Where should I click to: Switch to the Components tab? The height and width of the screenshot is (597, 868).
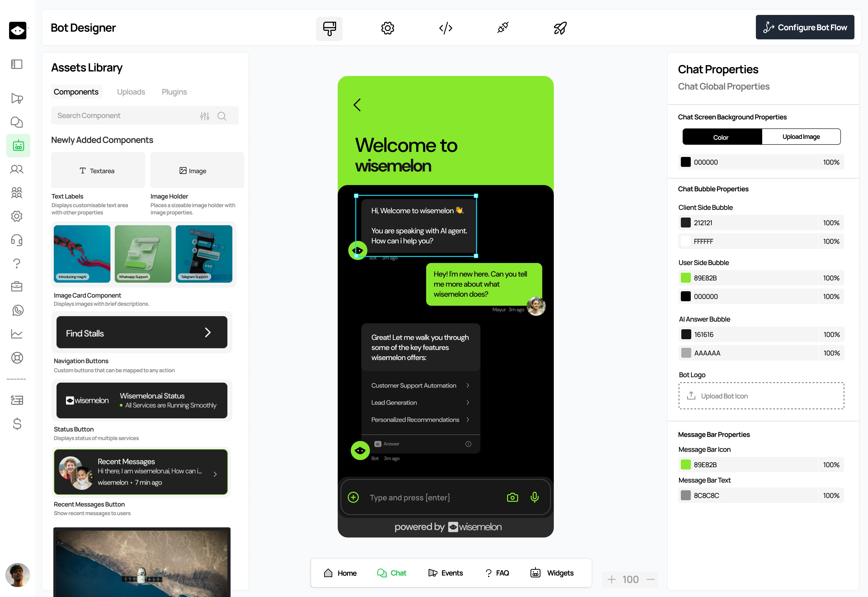pyautogui.click(x=76, y=92)
